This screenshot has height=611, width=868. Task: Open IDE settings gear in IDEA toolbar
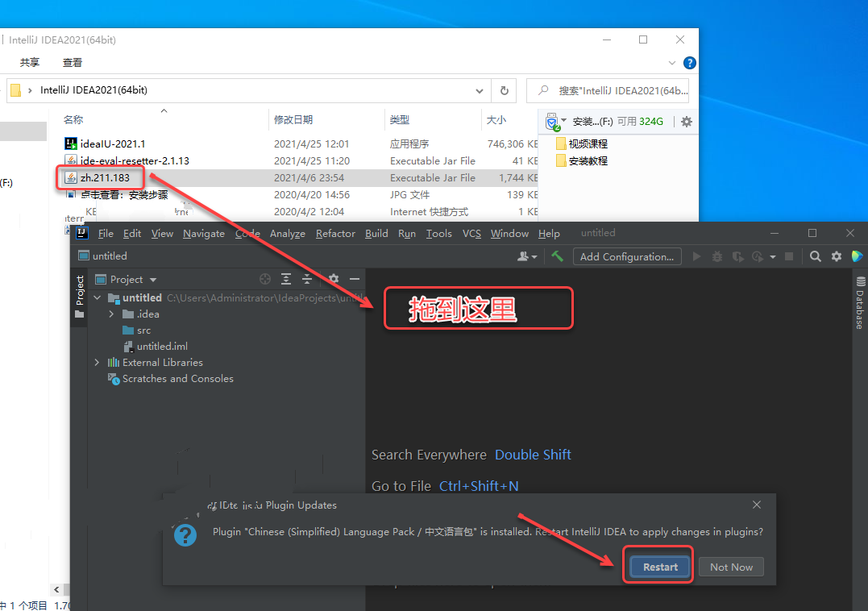pyautogui.click(x=837, y=256)
